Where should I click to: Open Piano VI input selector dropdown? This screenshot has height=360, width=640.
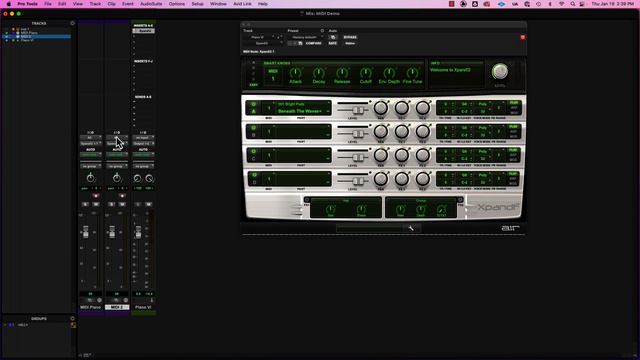[143, 138]
